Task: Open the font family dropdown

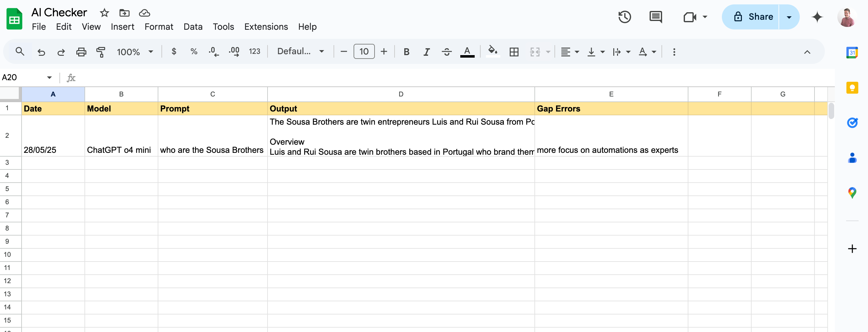Action: pos(301,51)
